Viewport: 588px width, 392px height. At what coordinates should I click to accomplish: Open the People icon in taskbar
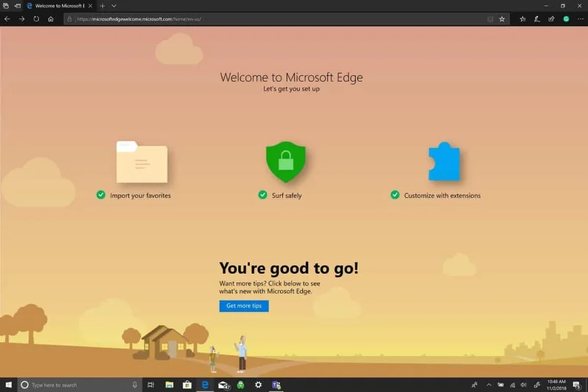point(474,385)
